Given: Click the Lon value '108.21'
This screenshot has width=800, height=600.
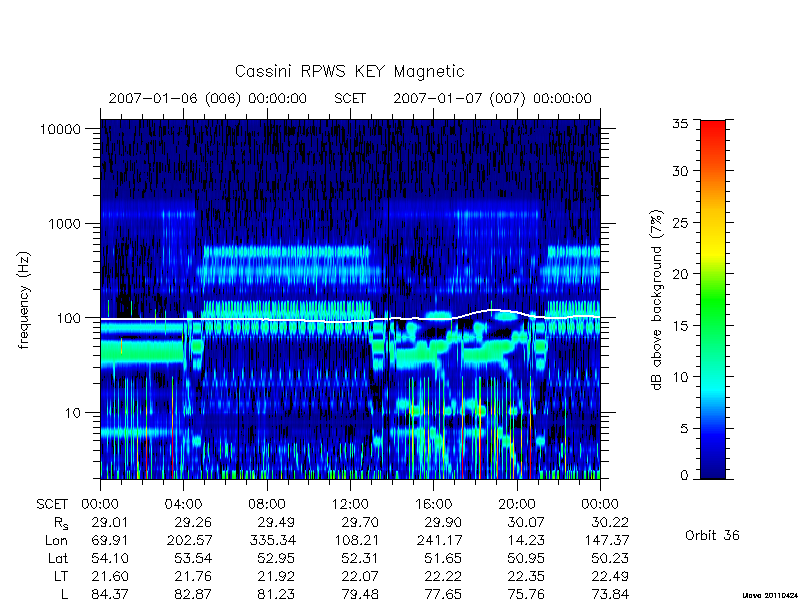Looking at the screenshot, I should [356, 540].
